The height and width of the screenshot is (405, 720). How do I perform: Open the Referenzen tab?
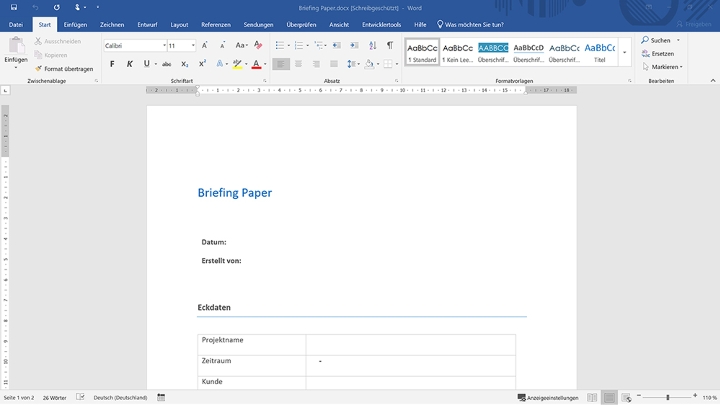coord(216,25)
